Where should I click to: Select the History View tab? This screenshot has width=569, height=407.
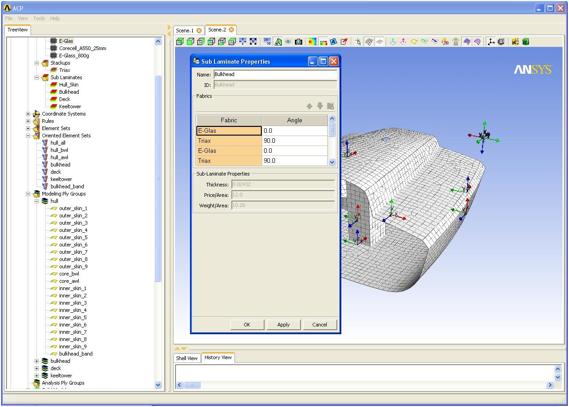pyautogui.click(x=218, y=357)
